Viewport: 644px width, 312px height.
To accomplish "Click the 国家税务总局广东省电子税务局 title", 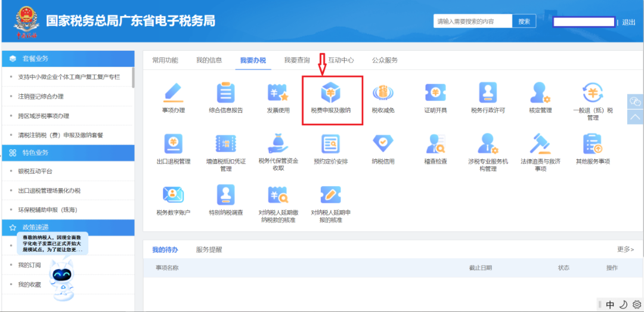I will point(131,21).
